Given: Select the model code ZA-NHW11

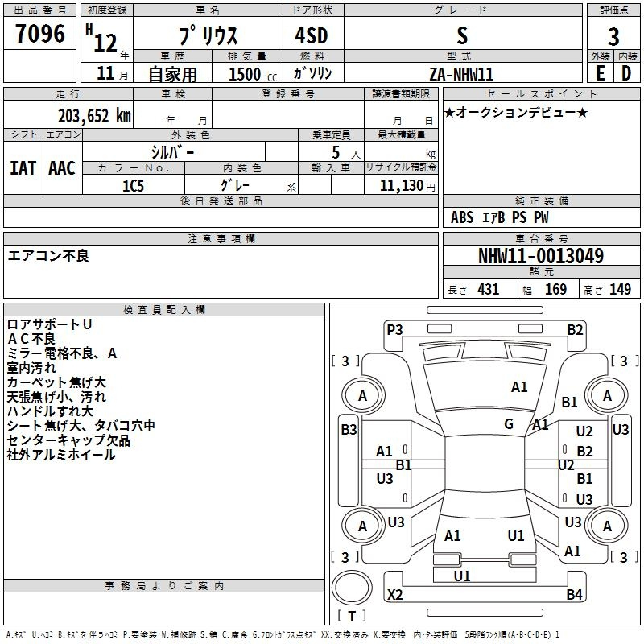Looking at the screenshot, I should click(461, 74).
